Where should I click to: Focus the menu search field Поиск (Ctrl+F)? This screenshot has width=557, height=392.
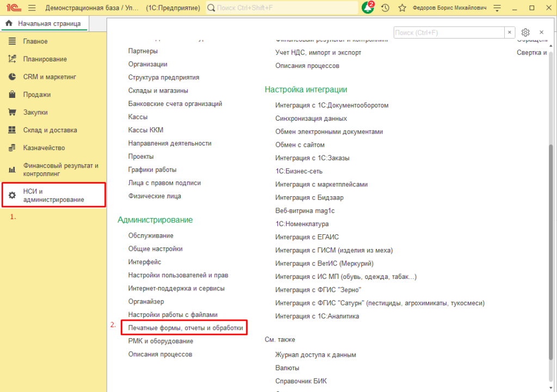[x=449, y=33]
